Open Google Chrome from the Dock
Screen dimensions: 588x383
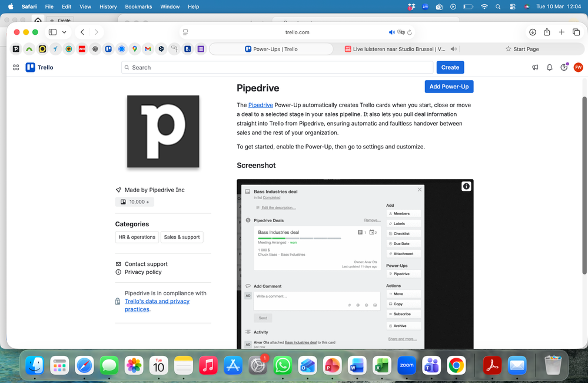[x=456, y=365]
